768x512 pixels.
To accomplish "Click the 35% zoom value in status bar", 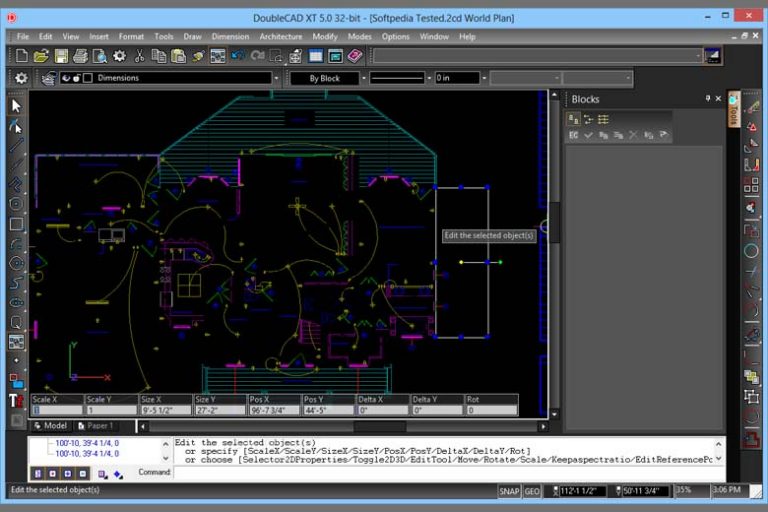I will click(x=684, y=490).
